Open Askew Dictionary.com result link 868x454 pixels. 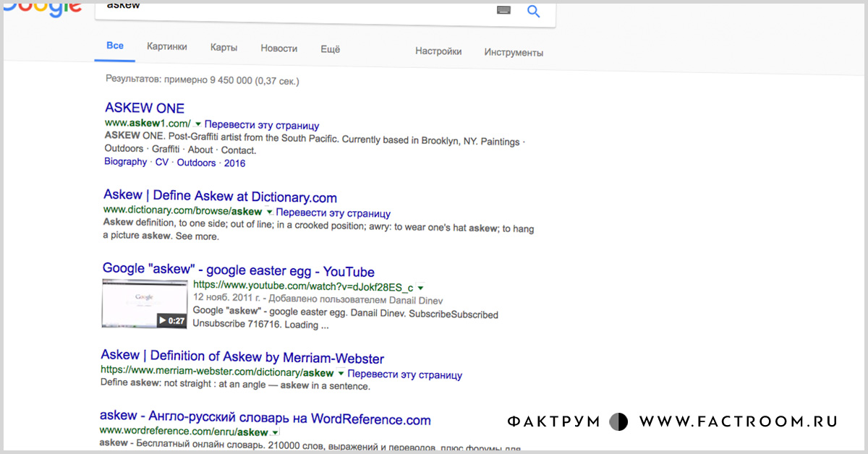click(220, 197)
